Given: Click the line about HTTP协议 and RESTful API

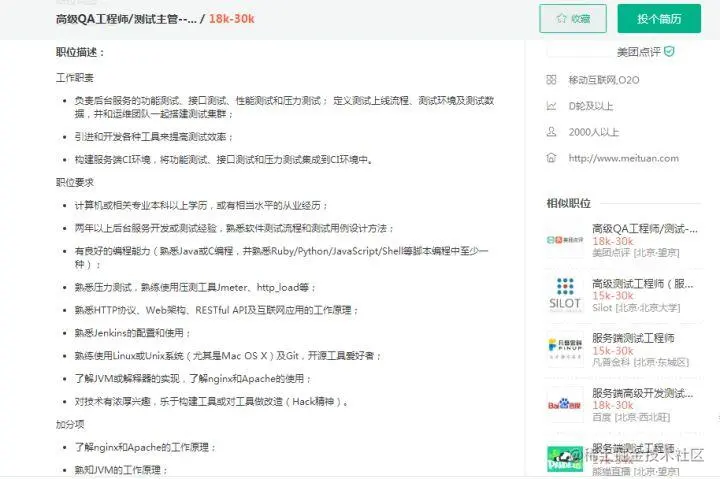Looking at the screenshot, I should pos(216,310).
